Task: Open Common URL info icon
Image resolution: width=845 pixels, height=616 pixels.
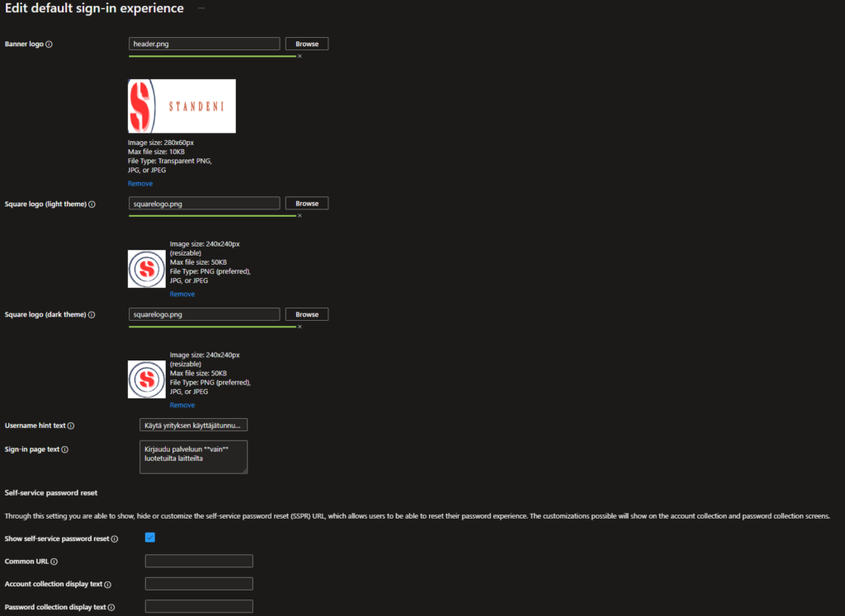Action: click(x=54, y=562)
